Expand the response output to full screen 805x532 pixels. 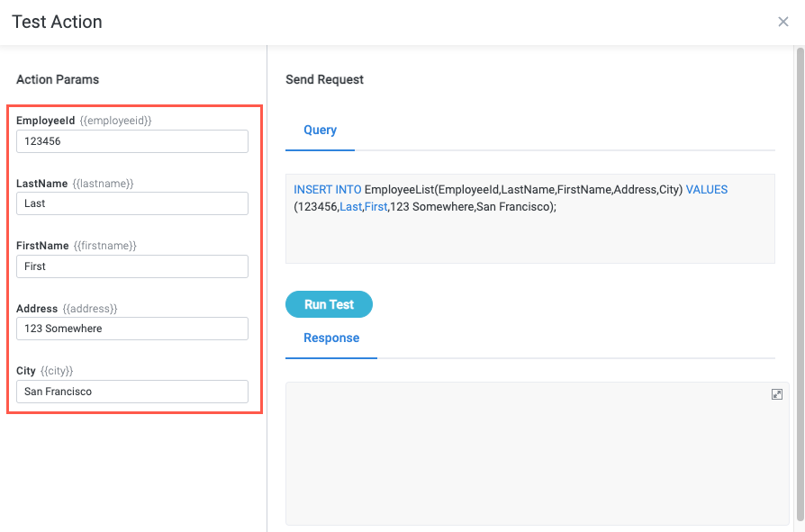(777, 393)
